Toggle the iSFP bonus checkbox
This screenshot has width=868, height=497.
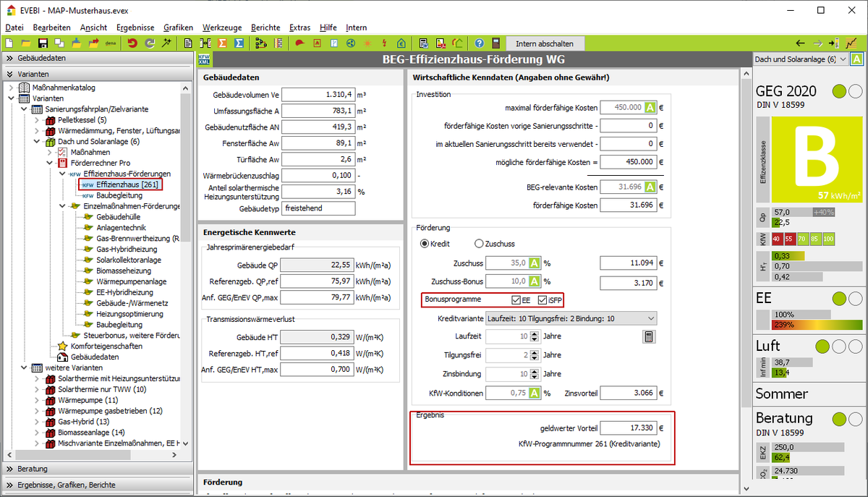coord(542,300)
